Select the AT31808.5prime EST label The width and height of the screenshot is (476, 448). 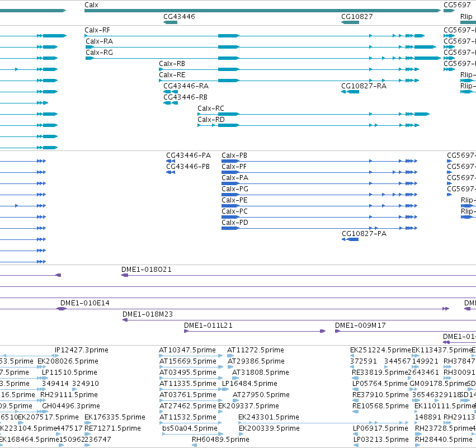point(261,372)
